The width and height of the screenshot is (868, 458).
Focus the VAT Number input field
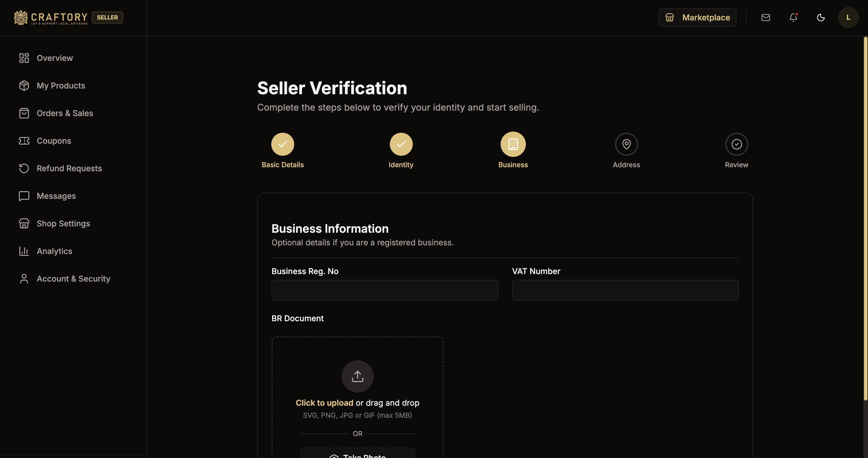pos(625,290)
